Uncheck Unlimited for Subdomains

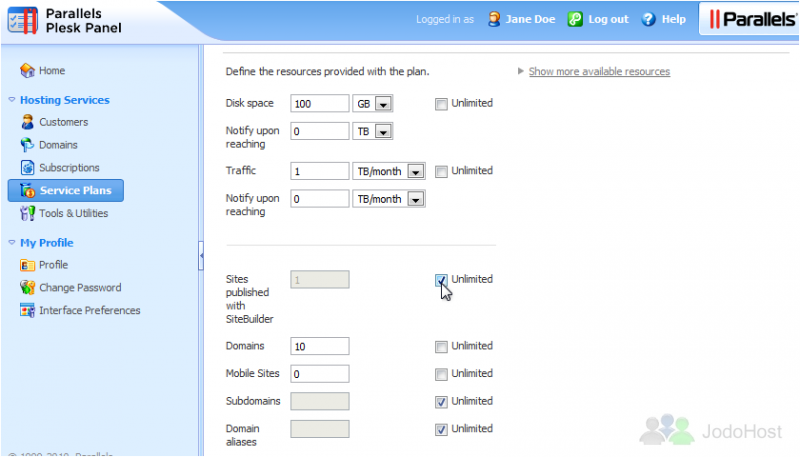tap(441, 402)
